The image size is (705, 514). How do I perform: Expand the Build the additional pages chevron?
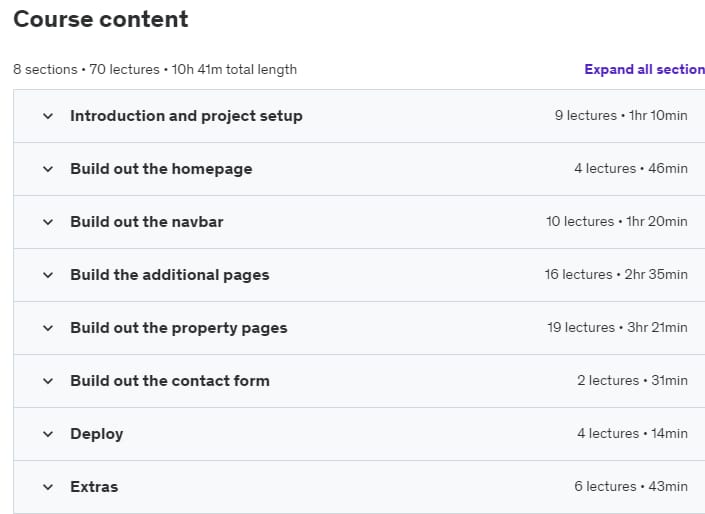tap(48, 275)
